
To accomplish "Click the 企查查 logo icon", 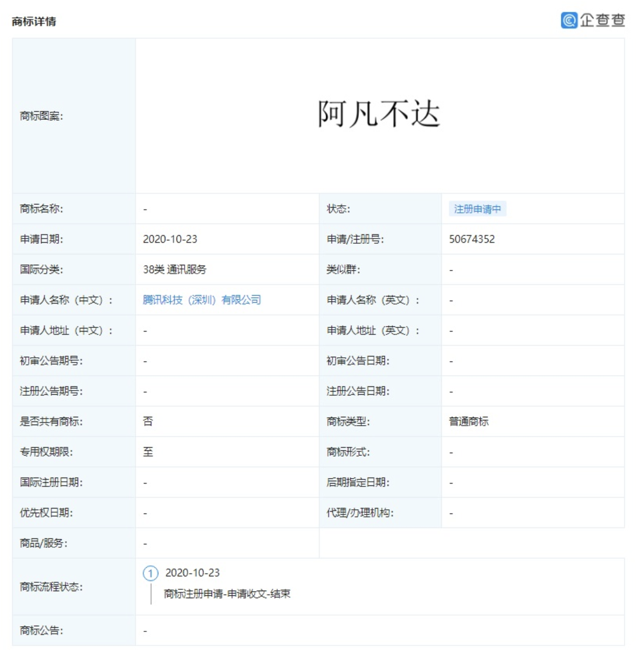I will (x=569, y=20).
